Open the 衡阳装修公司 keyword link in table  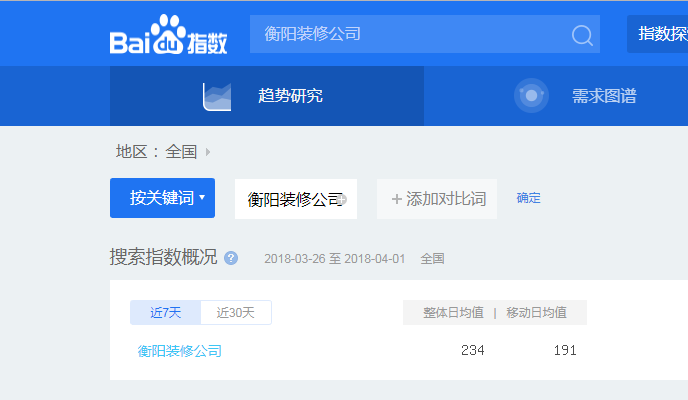(180, 351)
